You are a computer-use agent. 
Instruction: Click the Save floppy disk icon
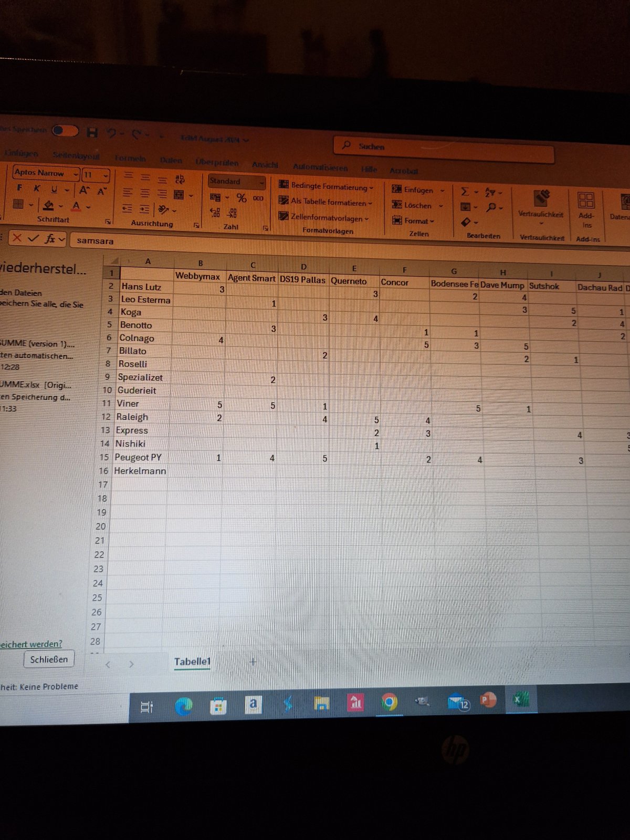coord(92,132)
